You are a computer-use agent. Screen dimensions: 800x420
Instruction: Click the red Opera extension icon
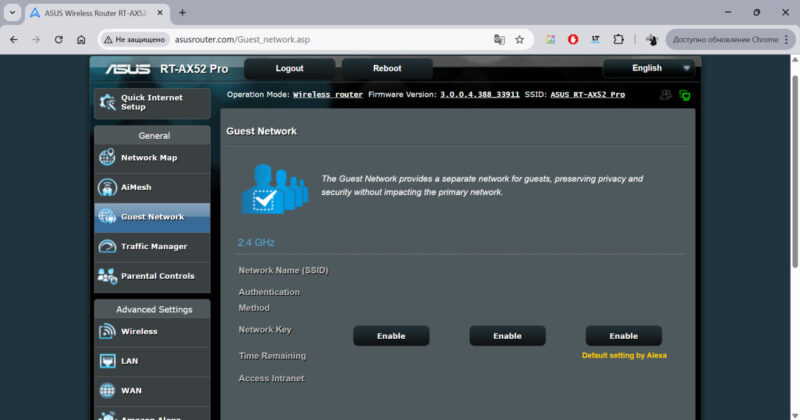(x=573, y=39)
